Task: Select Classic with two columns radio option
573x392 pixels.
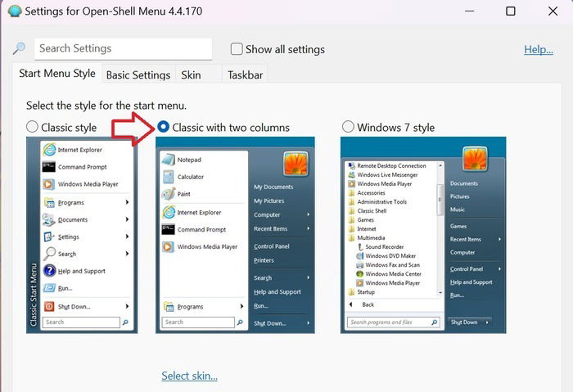Action: click(163, 127)
